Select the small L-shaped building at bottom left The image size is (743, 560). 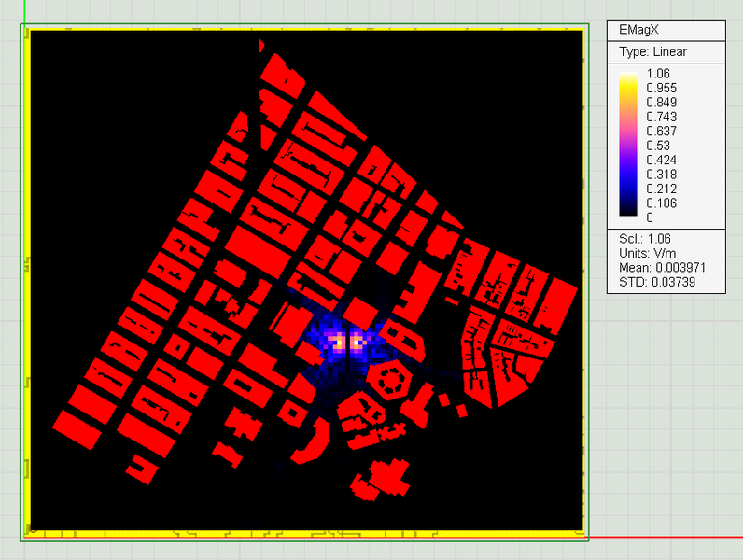pyautogui.click(x=141, y=465)
